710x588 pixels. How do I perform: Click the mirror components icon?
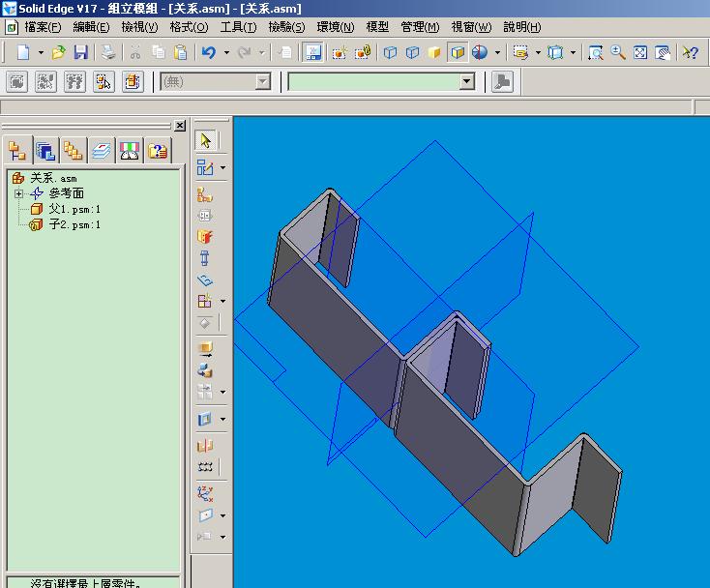tap(205, 446)
